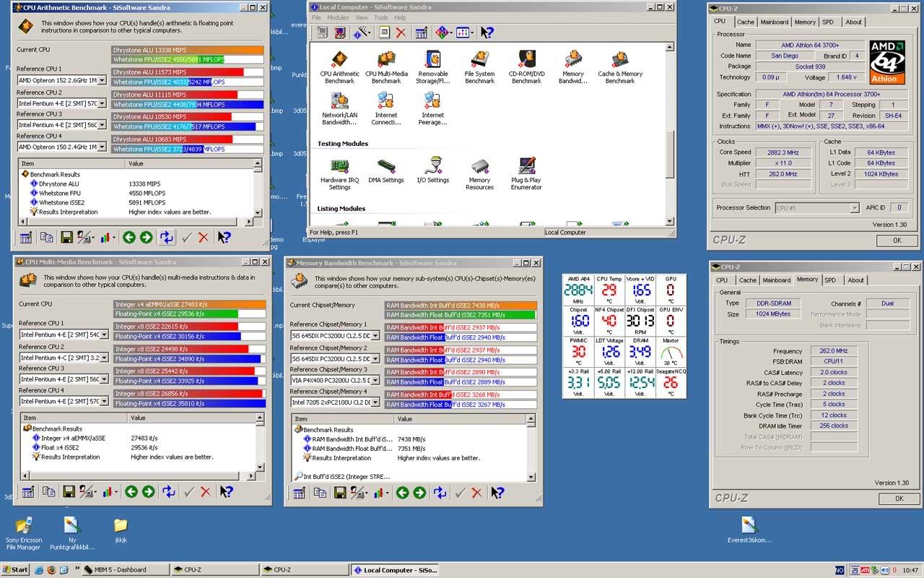Click CPU Temp panel in MBM dashboard
The width and height of the screenshot is (924, 578).
(x=610, y=290)
